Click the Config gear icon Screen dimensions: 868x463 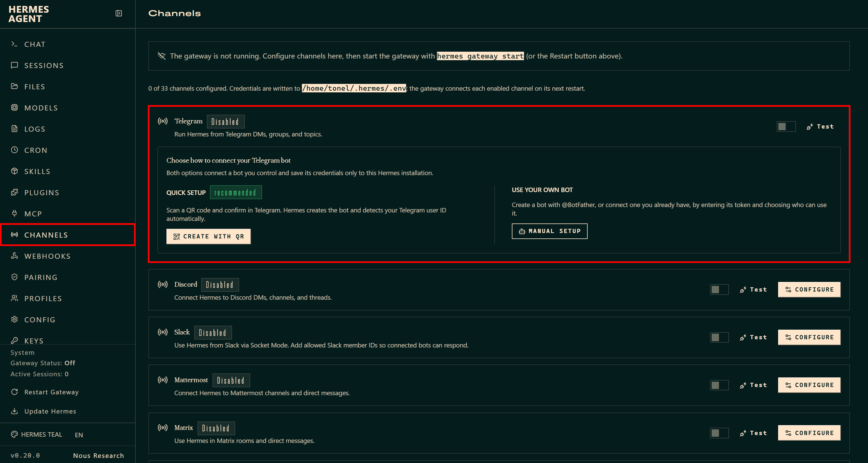coord(14,319)
